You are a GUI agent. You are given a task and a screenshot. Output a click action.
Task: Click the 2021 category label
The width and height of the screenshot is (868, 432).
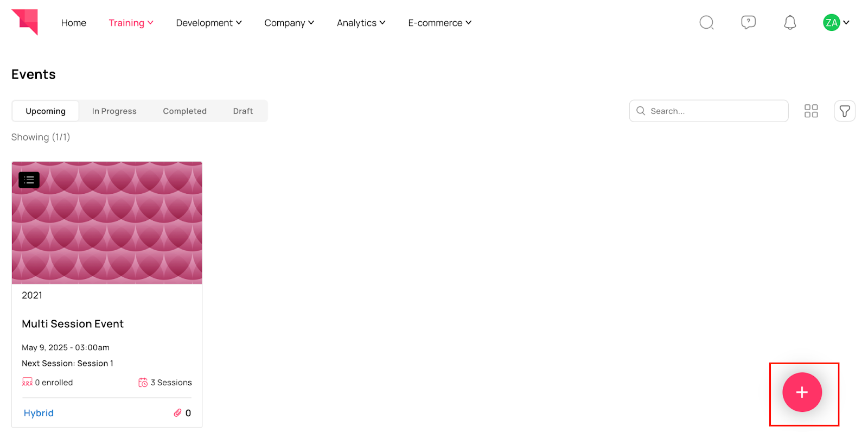point(32,295)
